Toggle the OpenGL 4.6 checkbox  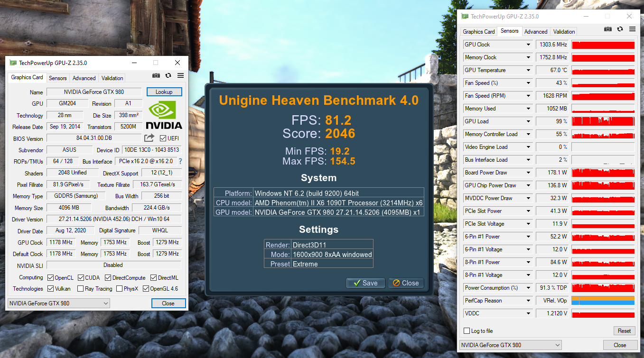tap(146, 288)
